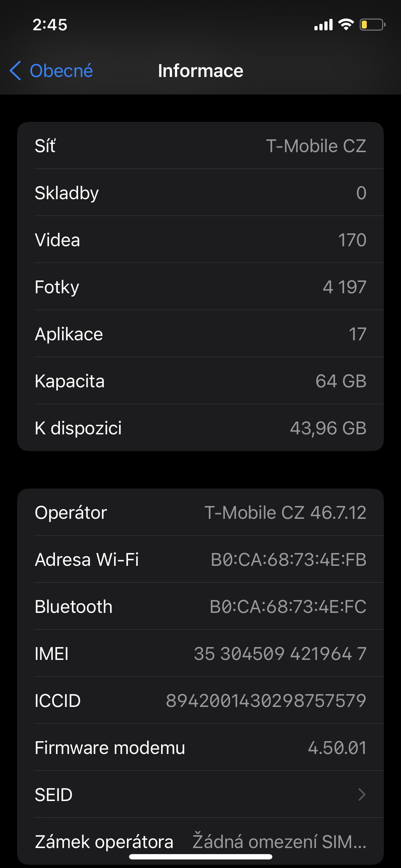401x868 pixels.
Task: Select the SEID row label
Action: pyautogui.click(x=54, y=795)
